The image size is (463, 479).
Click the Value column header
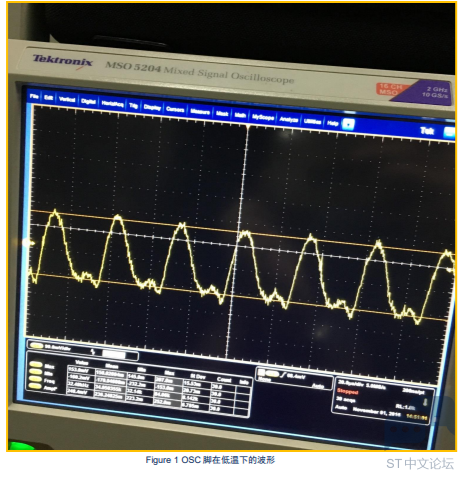pos(82,362)
